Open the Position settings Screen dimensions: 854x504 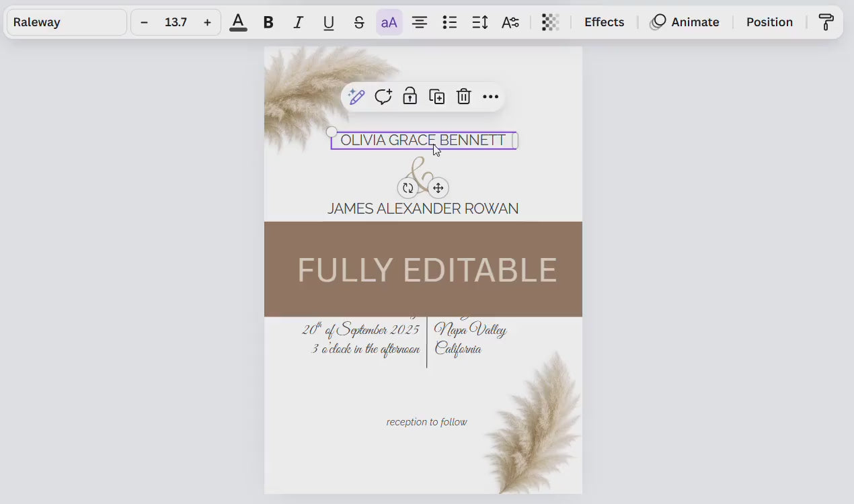point(769,22)
